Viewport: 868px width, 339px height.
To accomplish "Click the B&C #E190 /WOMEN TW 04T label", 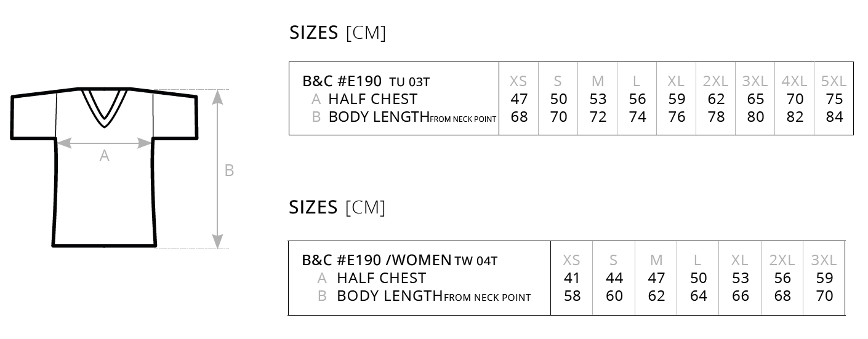I will tap(400, 260).
